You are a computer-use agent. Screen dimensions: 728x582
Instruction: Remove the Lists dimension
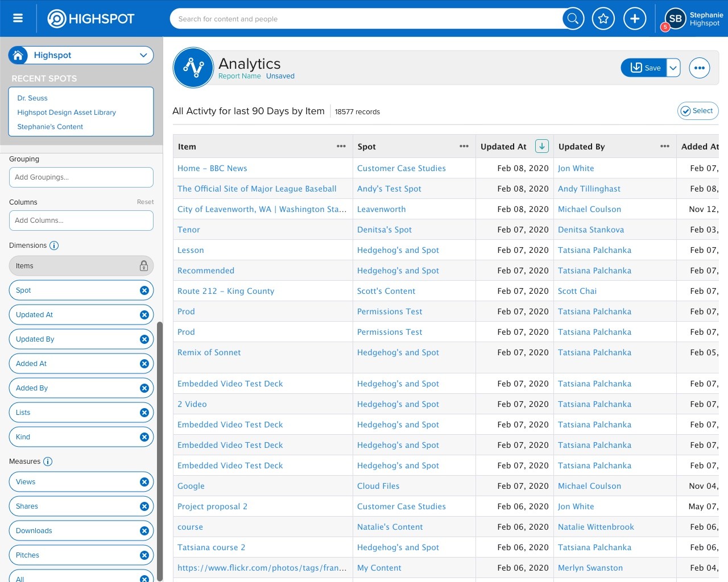(x=144, y=413)
